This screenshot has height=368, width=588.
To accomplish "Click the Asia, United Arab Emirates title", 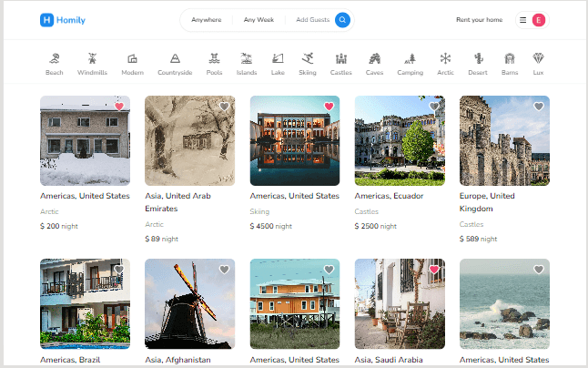I will [x=178, y=202].
